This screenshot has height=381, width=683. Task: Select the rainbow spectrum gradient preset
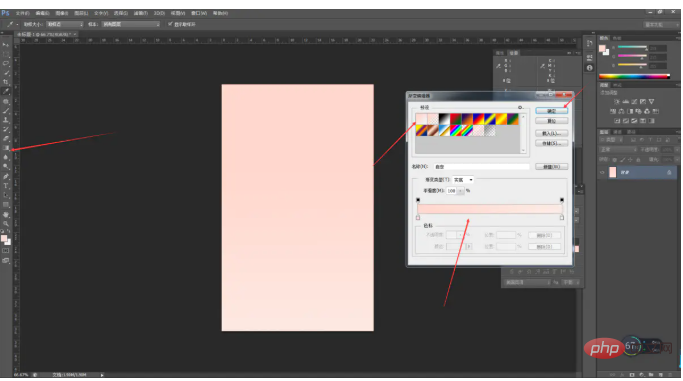pyautogui.click(x=455, y=130)
